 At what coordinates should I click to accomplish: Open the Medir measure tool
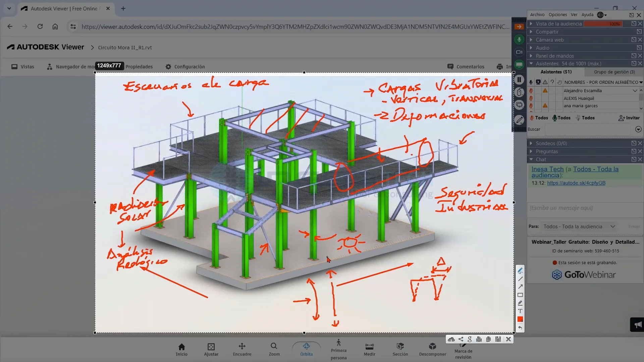(369, 349)
